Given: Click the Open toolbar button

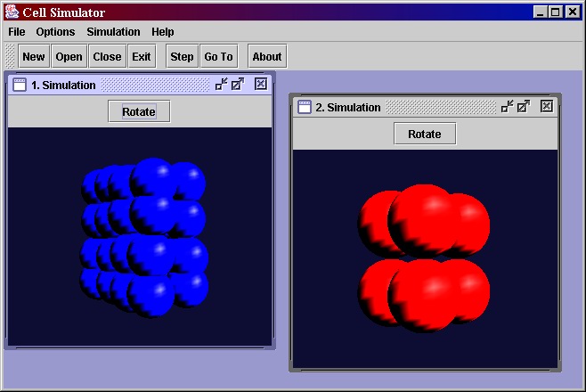Looking at the screenshot, I should 69,56.
